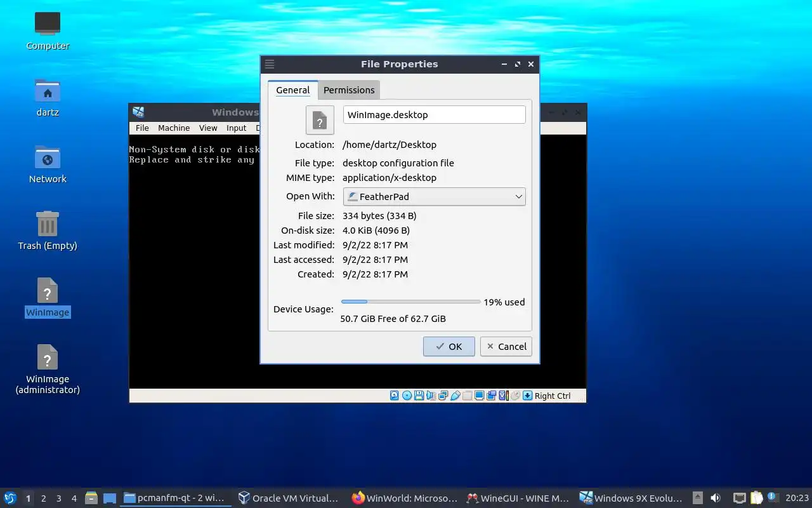The image size is (812, 508).
Task: Confirm the dialog with OK
Action: [449, 346]
